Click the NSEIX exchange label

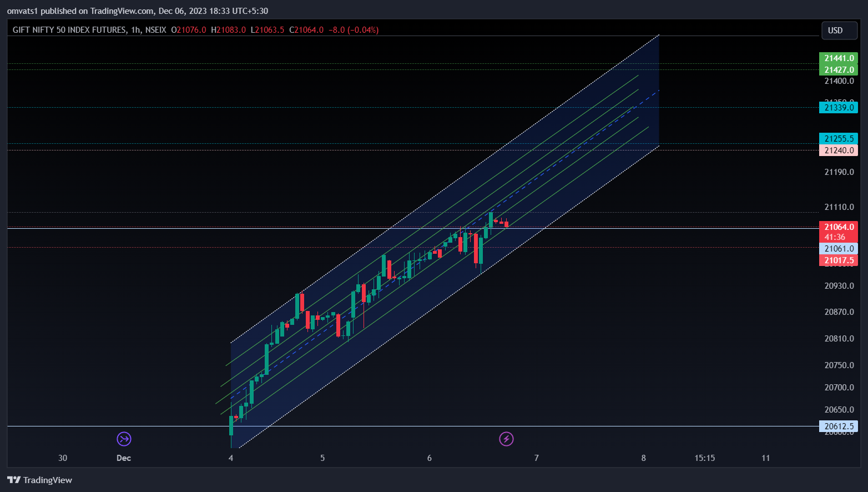pyautogui.click(x=155, y=30)
